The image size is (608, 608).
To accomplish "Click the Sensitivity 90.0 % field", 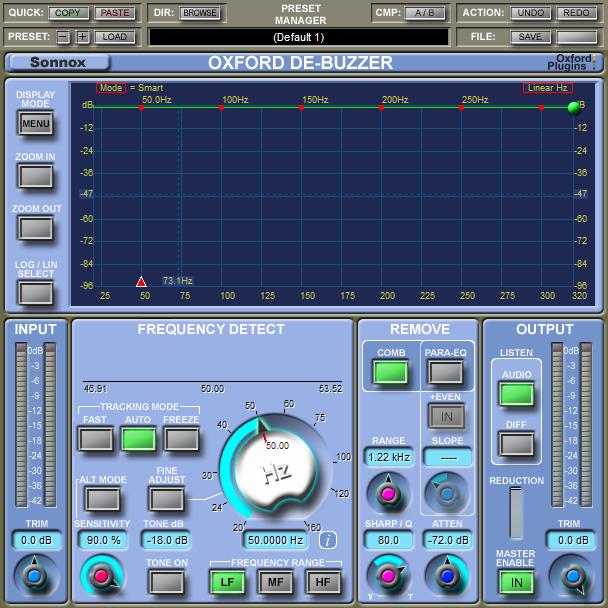I will (x=104, y=540).
